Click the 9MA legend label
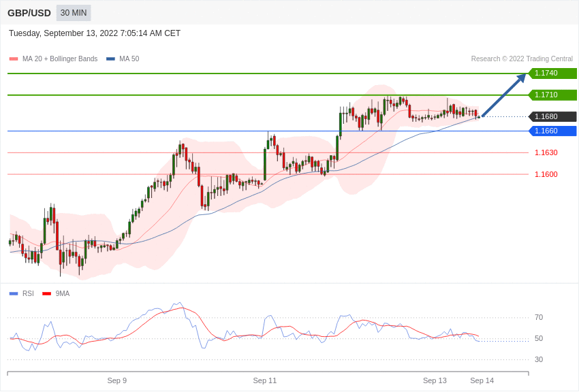579x392 pixels. pyautogui.click(x=63, y=293)
